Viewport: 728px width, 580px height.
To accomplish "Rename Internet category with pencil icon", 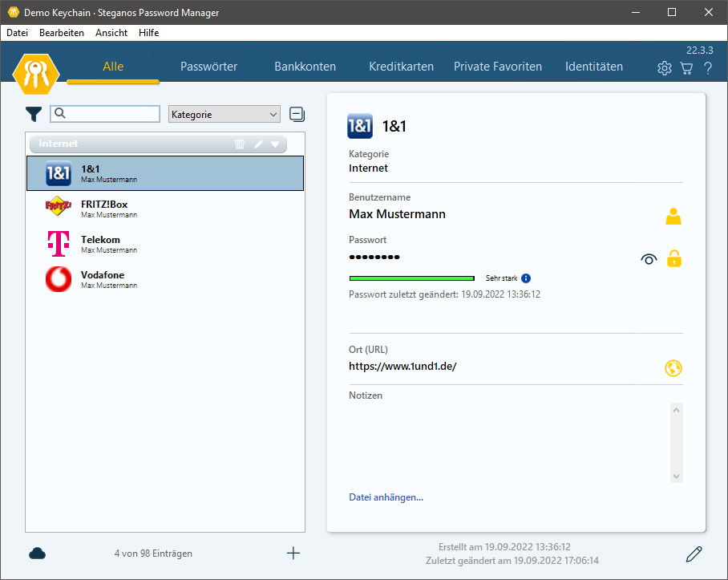I will [x=259, y=144].
